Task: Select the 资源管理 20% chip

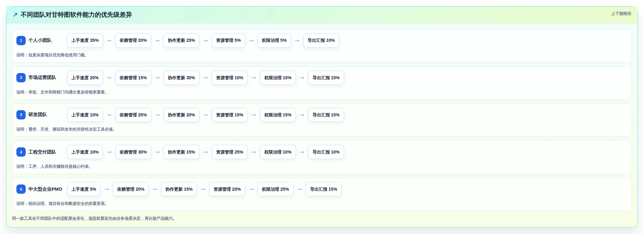Action: 227,189
